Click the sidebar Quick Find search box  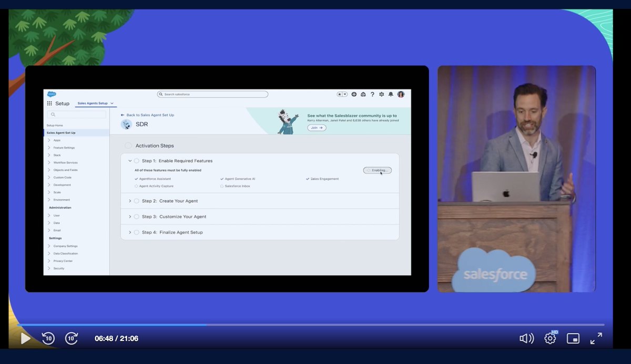76,113
